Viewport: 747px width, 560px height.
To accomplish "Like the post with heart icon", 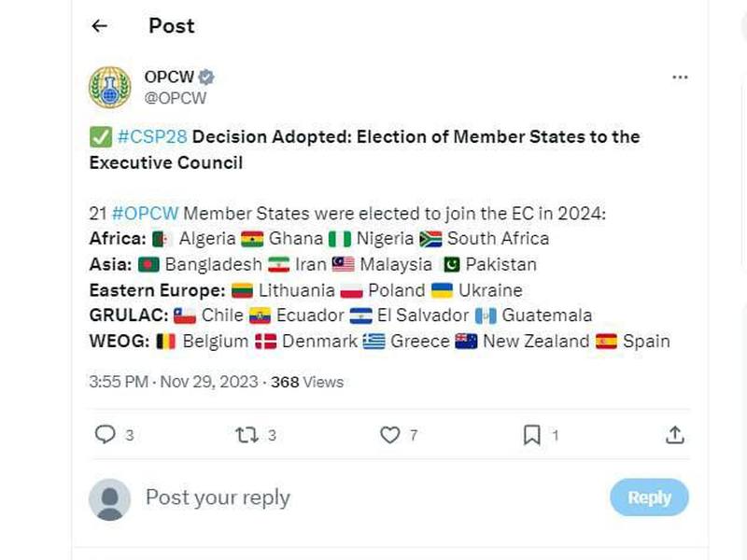I will [x=389, y=435].
